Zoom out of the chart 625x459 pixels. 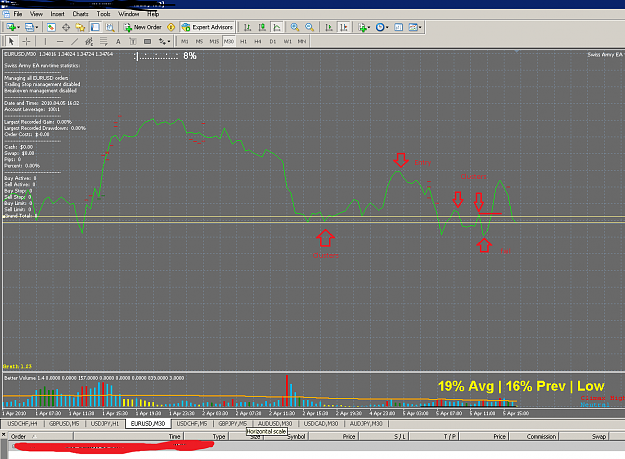[x=309, y=27]
